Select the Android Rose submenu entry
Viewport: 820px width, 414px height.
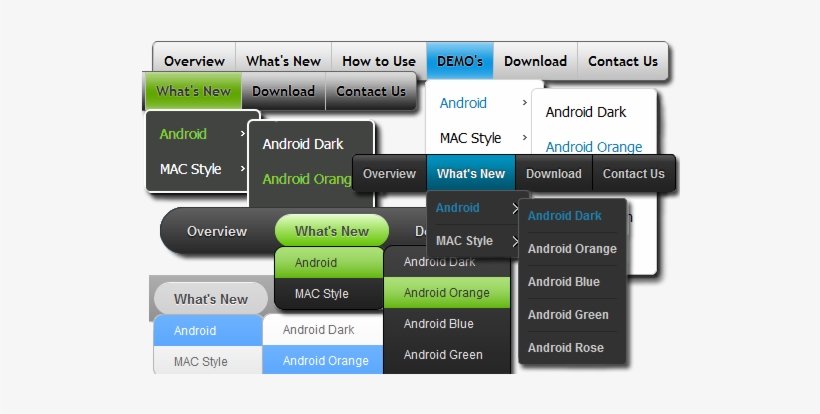pyautogui.click(x=566, y=348)
